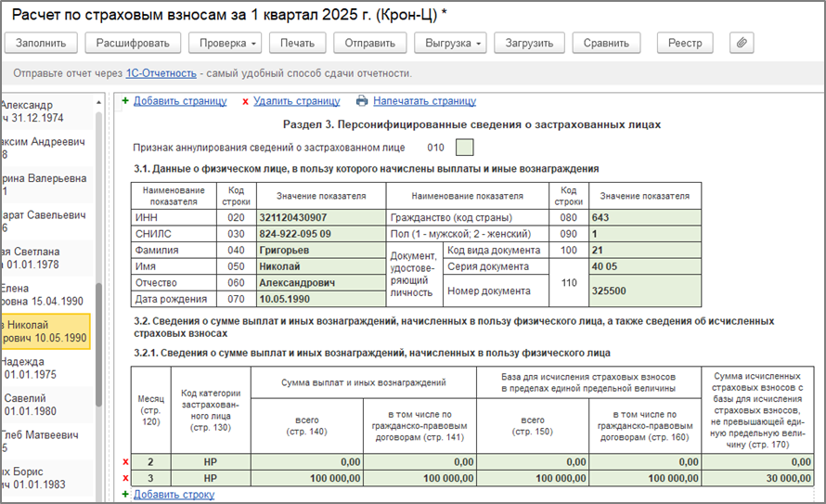Click the Серия документа field 40 05
This screenshot has width=826, height=504.
coord(645,266)
